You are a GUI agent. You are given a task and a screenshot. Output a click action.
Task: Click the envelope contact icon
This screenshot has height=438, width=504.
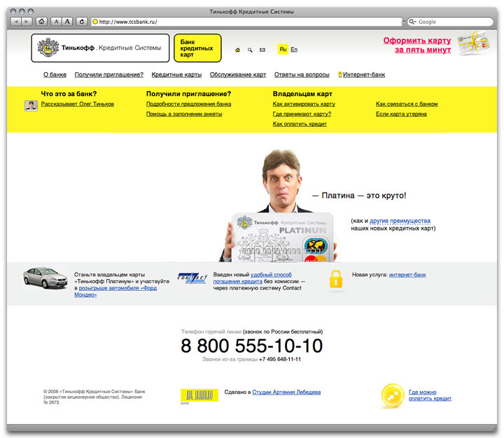pyautogui.click(x=262, y=50)
